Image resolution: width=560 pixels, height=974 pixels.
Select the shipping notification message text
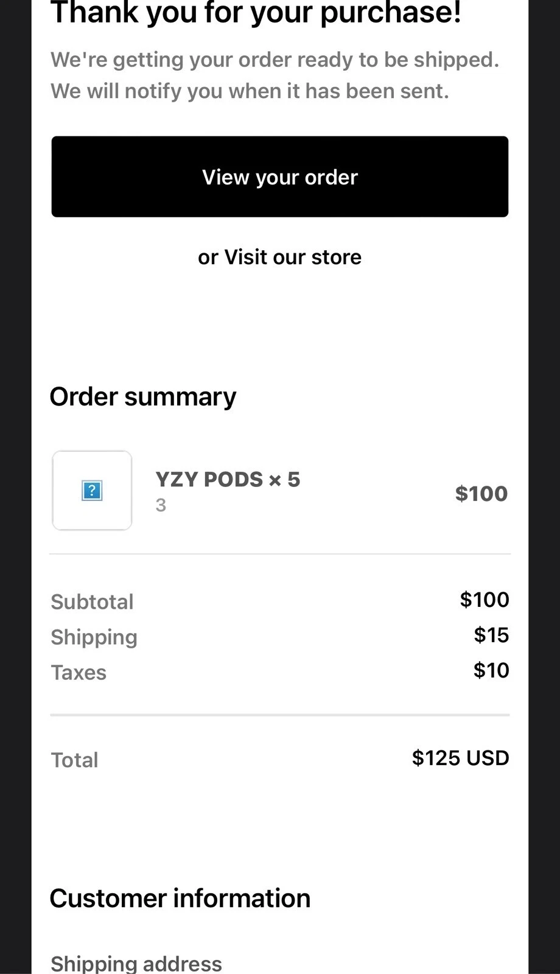[x=275, y=75]
